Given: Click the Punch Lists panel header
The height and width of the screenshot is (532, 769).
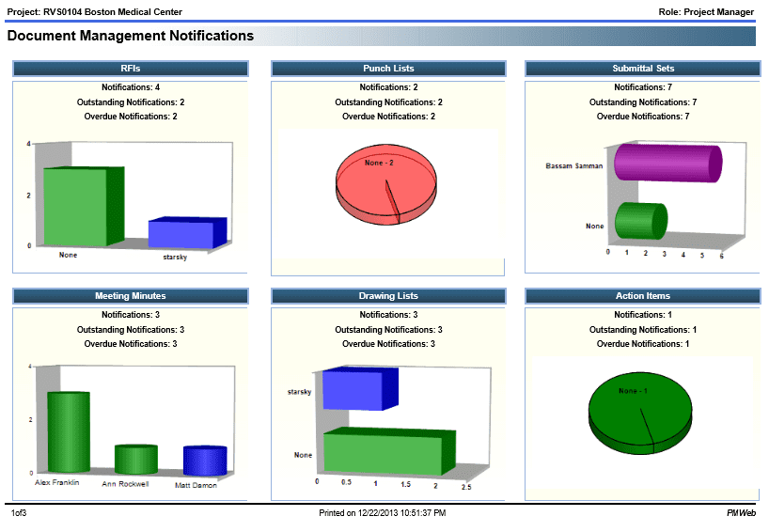Looking at the screenshot, I should (388, 69).
